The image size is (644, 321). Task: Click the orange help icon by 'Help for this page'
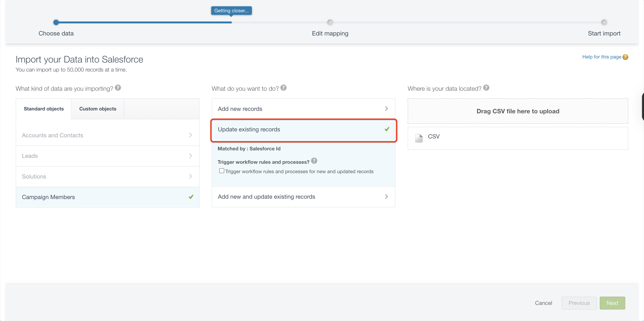(625, 57)
